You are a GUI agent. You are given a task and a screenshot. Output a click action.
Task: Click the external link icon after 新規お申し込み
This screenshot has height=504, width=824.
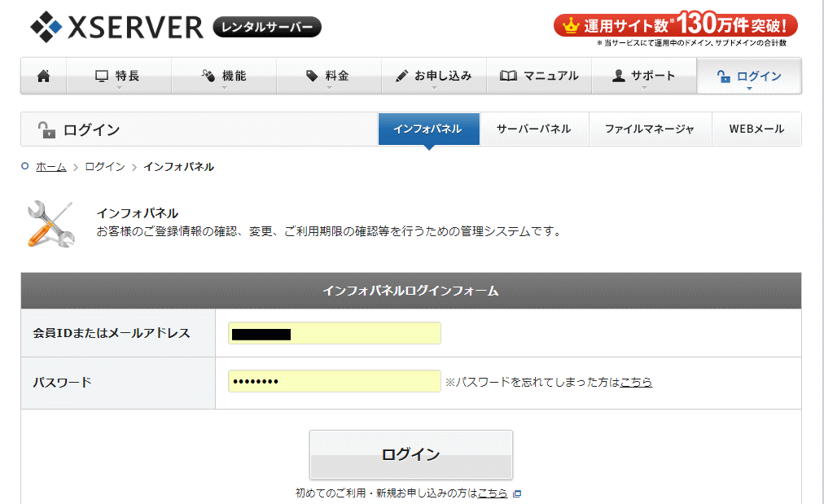517,493
